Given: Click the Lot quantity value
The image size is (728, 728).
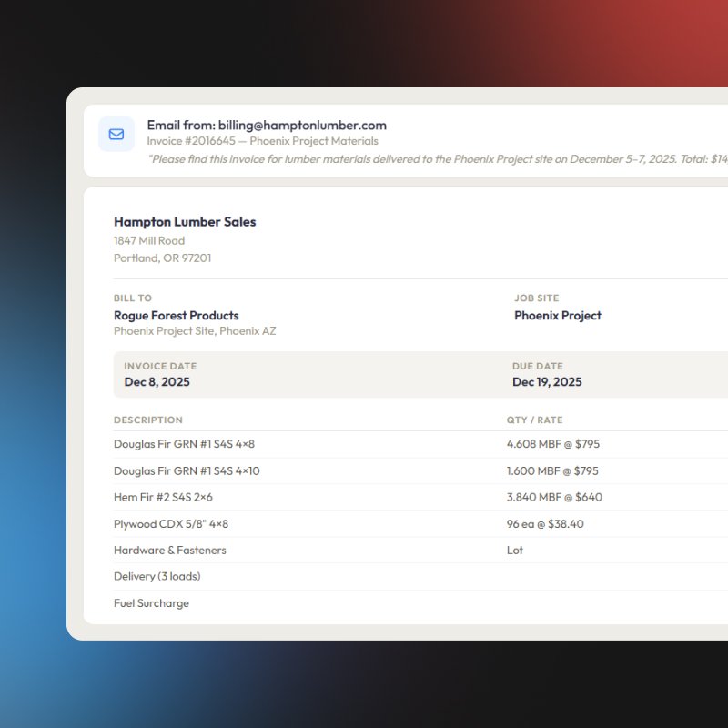Looking at the screenshot, I should point(515,551).
